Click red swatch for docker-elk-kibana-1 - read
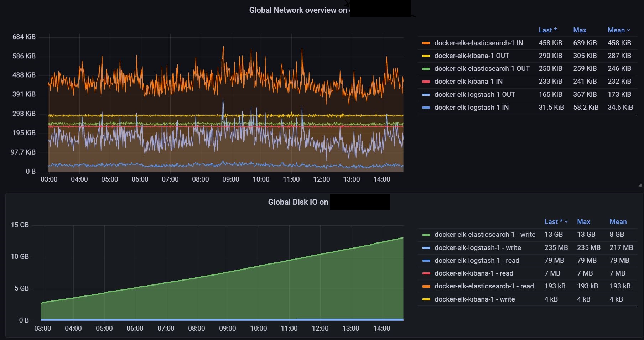Screen dimensions: 644x340 point(426,273)
